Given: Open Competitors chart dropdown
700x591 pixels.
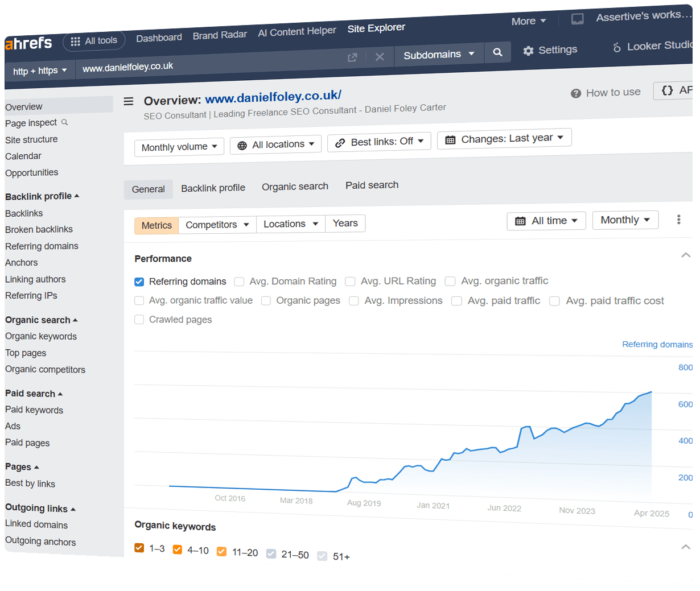Looking at the screenshot, I should (x=217, y=225).
